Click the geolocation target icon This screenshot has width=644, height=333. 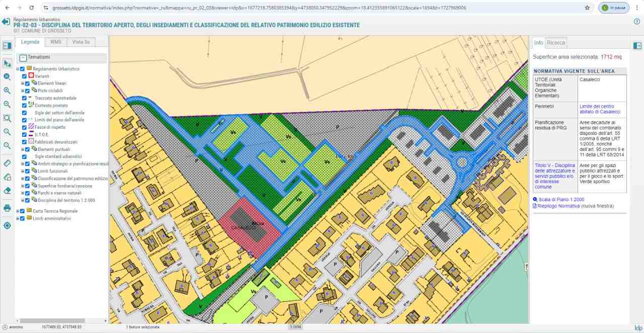click(x=7, y=225)
